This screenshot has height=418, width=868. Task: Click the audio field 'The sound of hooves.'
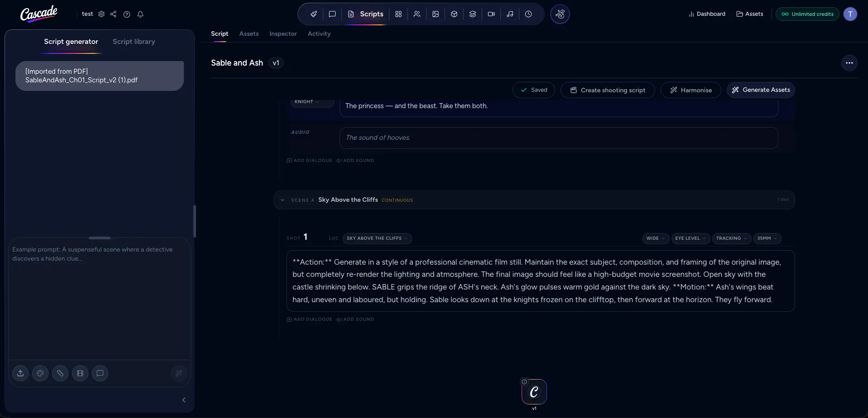click(x=559, y=138)
